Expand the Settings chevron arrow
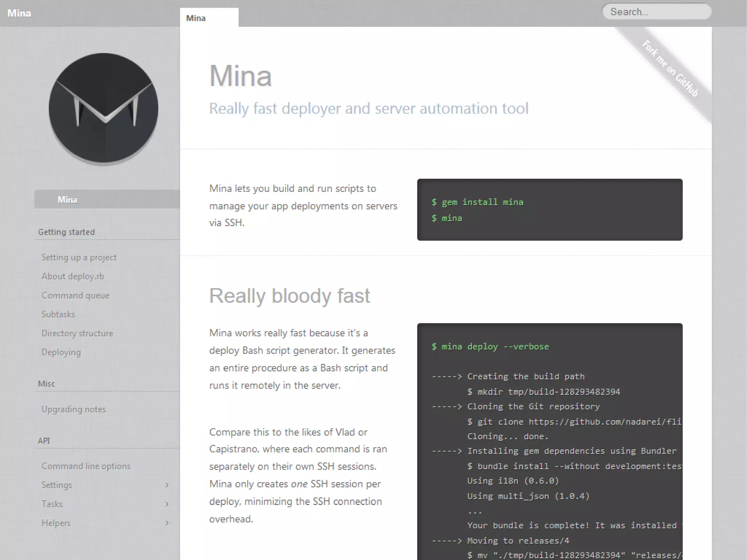 [167, 485]
